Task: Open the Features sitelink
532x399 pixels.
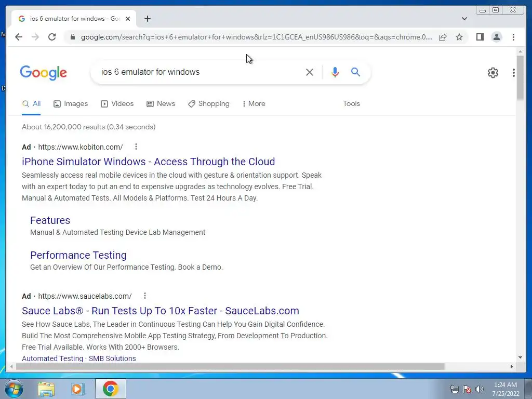Action: pos(50,220)
